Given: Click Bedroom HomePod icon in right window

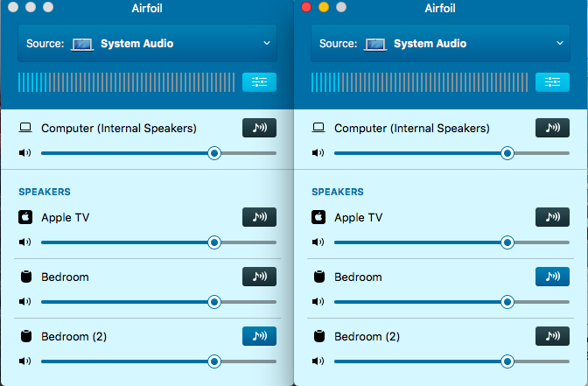Looking at the screenshot, I should click(x=319, y=277).
